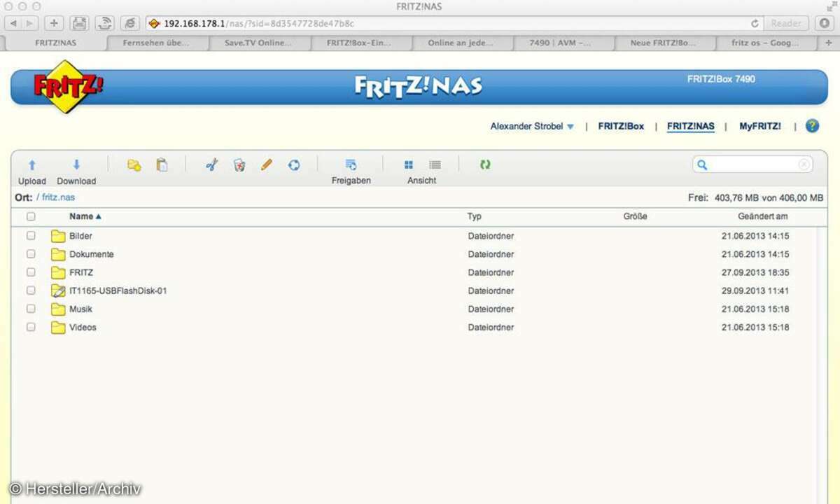Check the box for the Bilder folder

(x=31, y=236)
